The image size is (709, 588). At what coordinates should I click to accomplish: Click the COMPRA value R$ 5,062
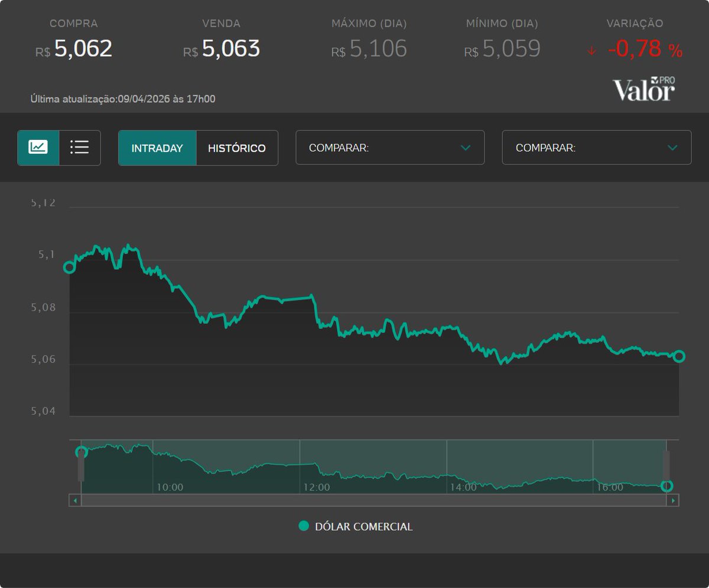pyautogui.click(x=74, y=49)
